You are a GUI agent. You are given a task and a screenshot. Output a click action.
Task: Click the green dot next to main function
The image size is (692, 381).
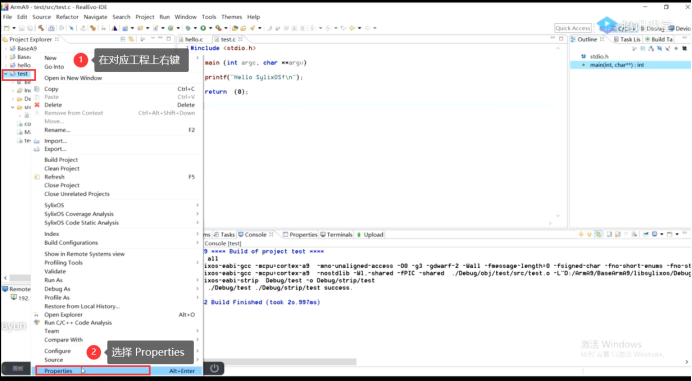click(x=584, y=65)
